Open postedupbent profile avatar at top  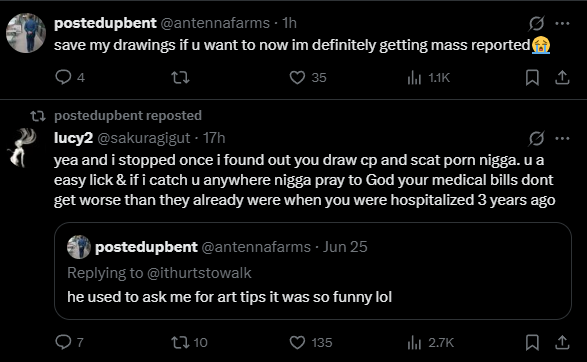click(x=26, y=33)
